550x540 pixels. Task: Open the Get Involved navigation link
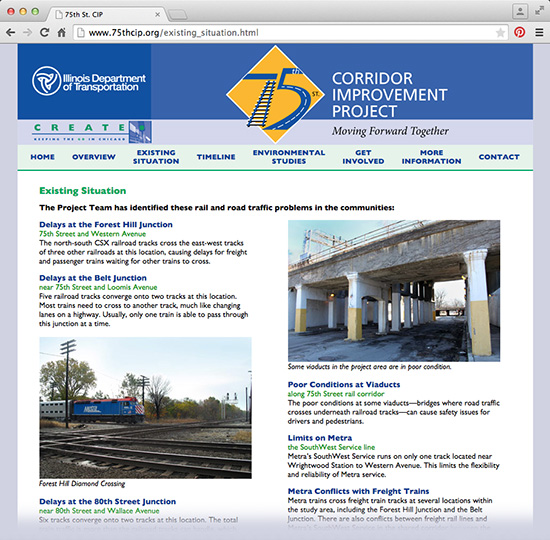tap(363, 157)
